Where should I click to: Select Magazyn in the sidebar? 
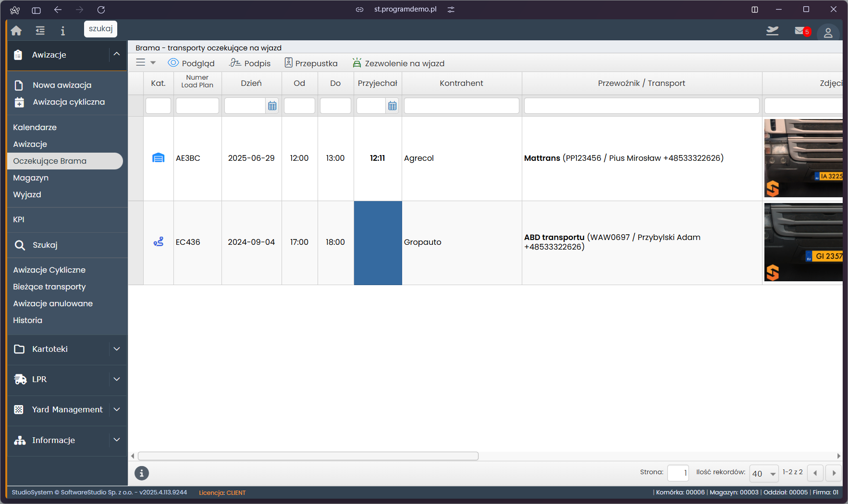tap(31, 178)
